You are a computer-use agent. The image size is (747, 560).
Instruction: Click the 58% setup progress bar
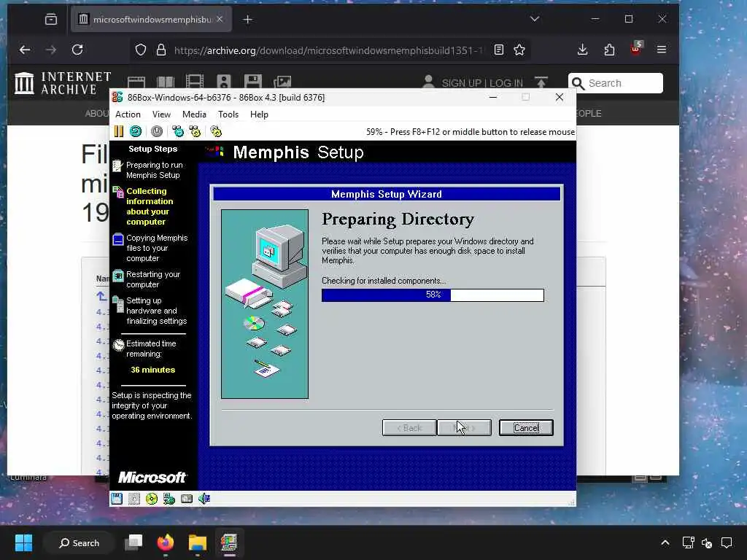coord(433,295)
